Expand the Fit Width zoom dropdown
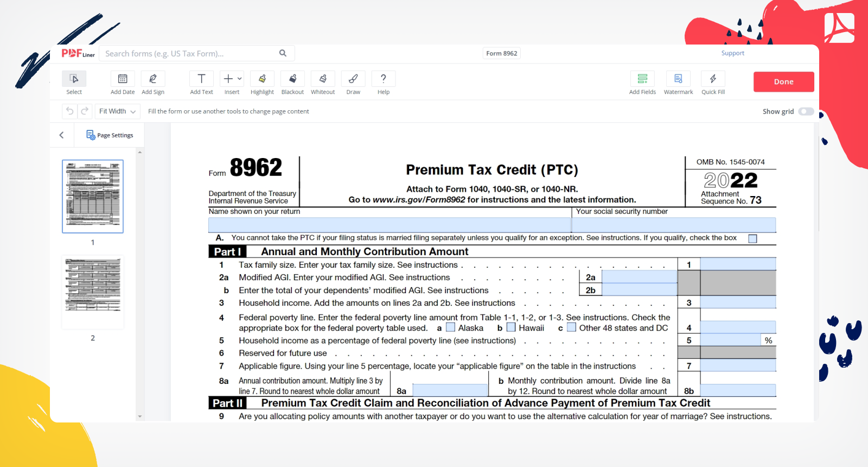 [x=117, y=111]
